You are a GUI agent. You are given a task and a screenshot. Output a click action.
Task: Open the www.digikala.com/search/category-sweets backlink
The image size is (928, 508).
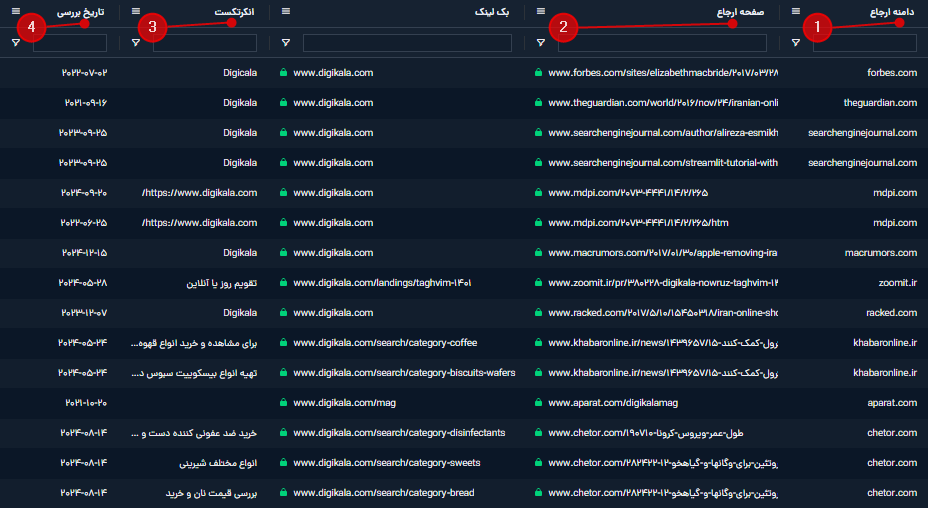click(x=387, y=463)
